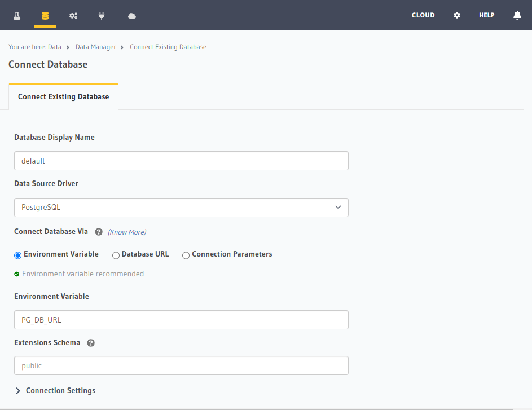Select the Database URL radio button
This screenshot has height=410, width=532.
116,255
